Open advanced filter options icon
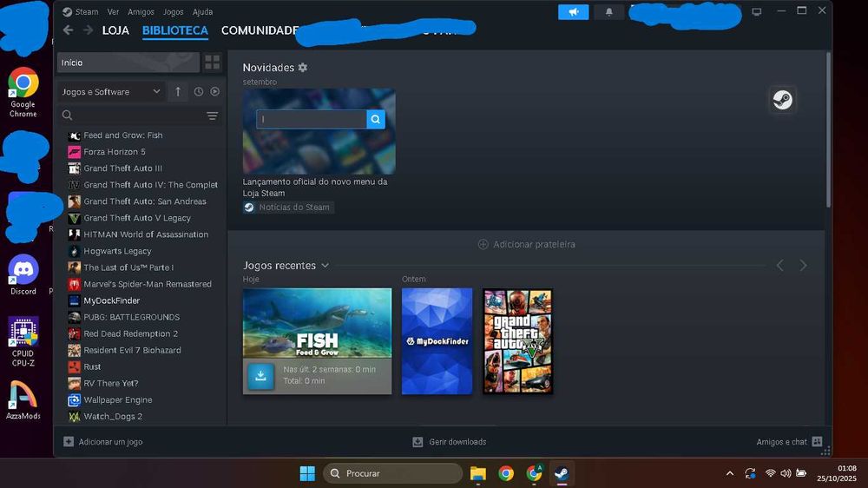The height and width of the screenshot is (488, 868). (x=212, y=115)
